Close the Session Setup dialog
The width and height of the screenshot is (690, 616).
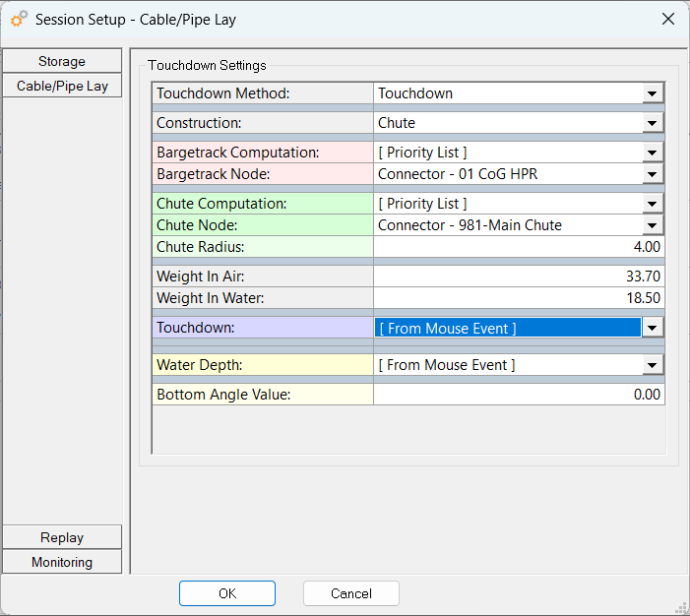click(668, 19)
